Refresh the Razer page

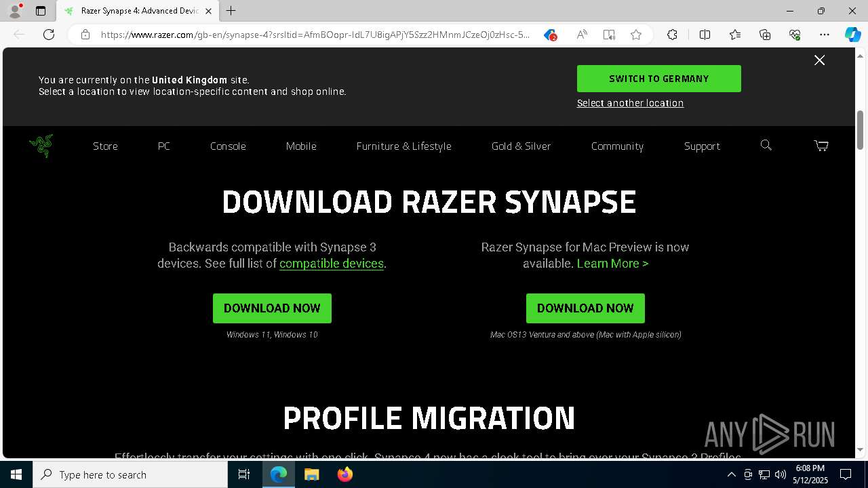pos(49,35)
